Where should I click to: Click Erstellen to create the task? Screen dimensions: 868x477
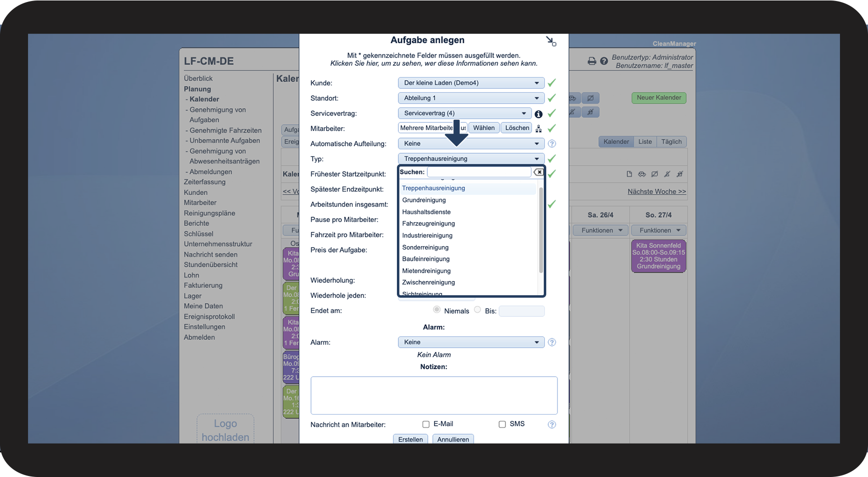click(x=411, y=439)
